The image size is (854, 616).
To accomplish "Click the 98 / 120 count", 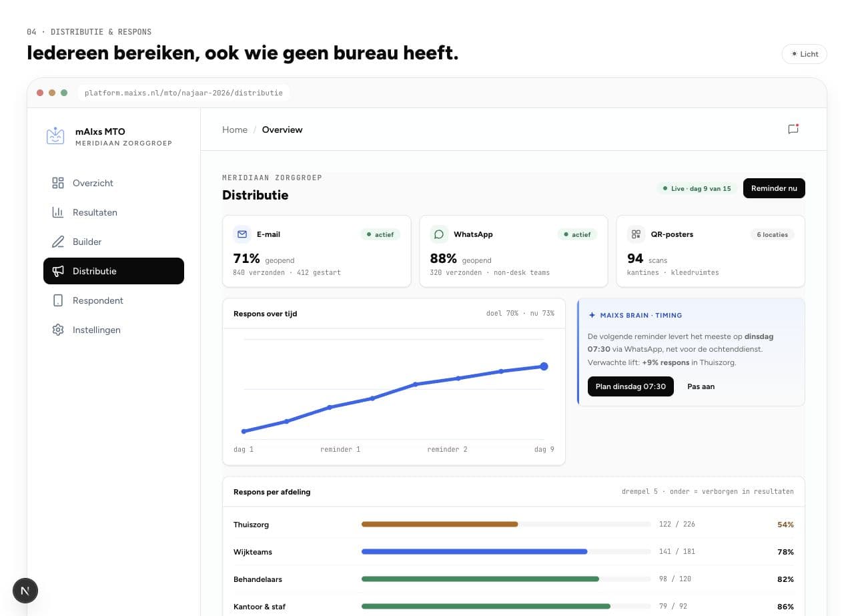I will [x=675, y=579].
